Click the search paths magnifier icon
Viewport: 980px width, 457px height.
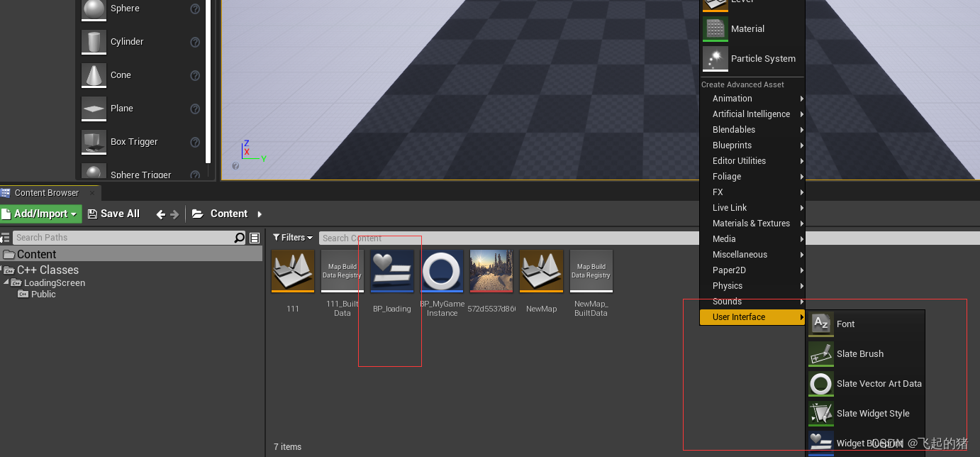click(240, 238)
